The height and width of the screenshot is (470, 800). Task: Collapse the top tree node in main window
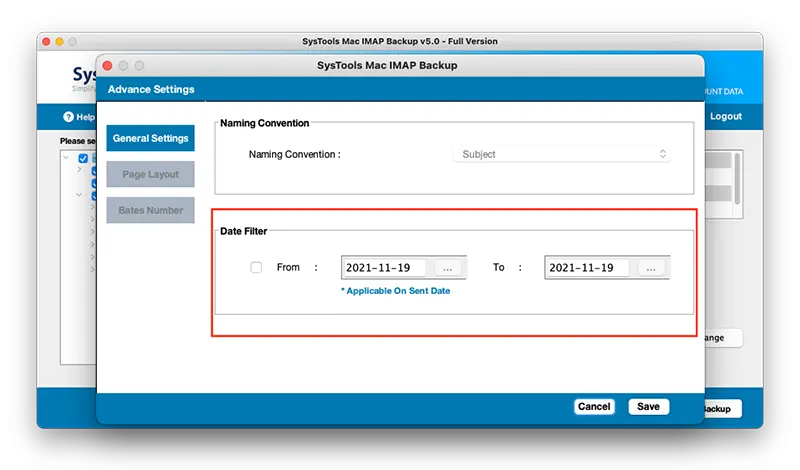[x=66, y=158]
